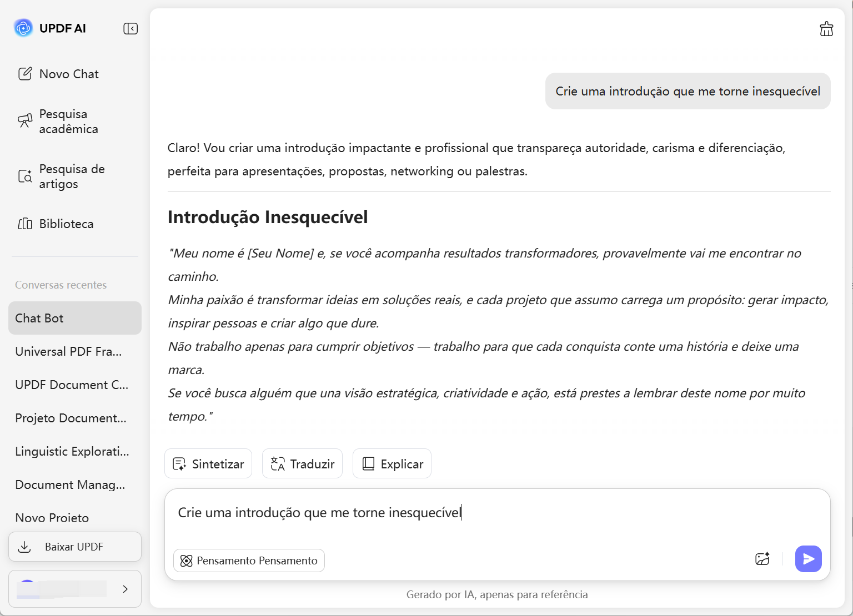Toggle the Pensamento Pensamento thinking mode
853x616 pixels.
pyautogui.click(x=249, y=561)
